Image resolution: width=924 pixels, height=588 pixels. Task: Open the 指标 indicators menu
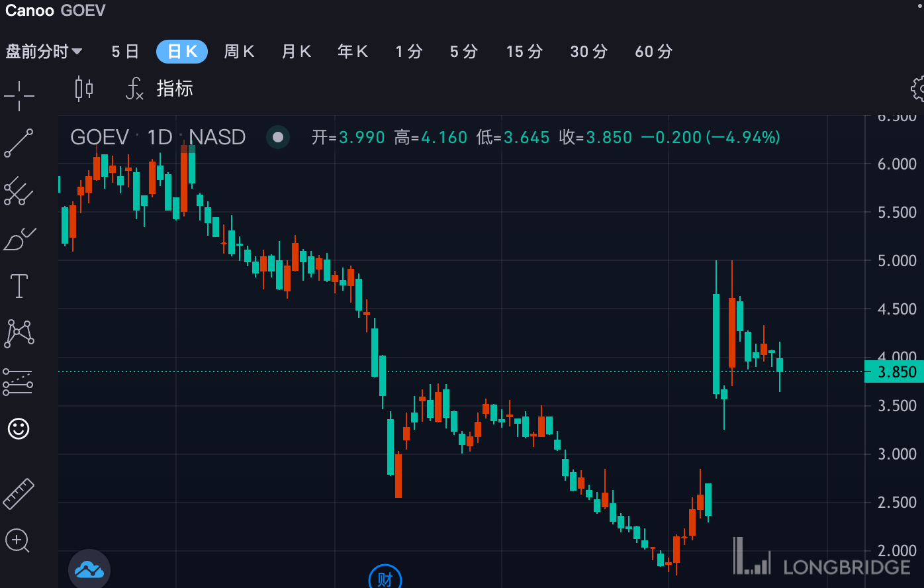[x=160, y=88]
